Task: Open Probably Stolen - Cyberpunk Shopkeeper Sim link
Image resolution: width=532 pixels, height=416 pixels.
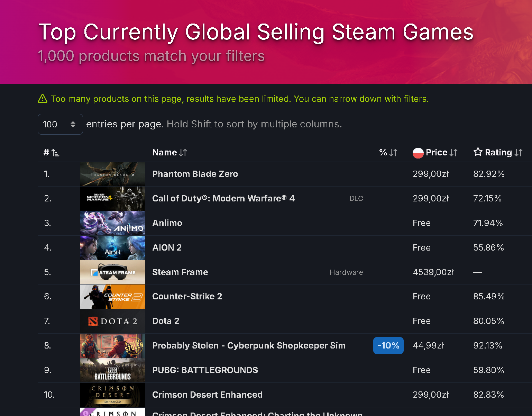Action: (x=249, y=345)
